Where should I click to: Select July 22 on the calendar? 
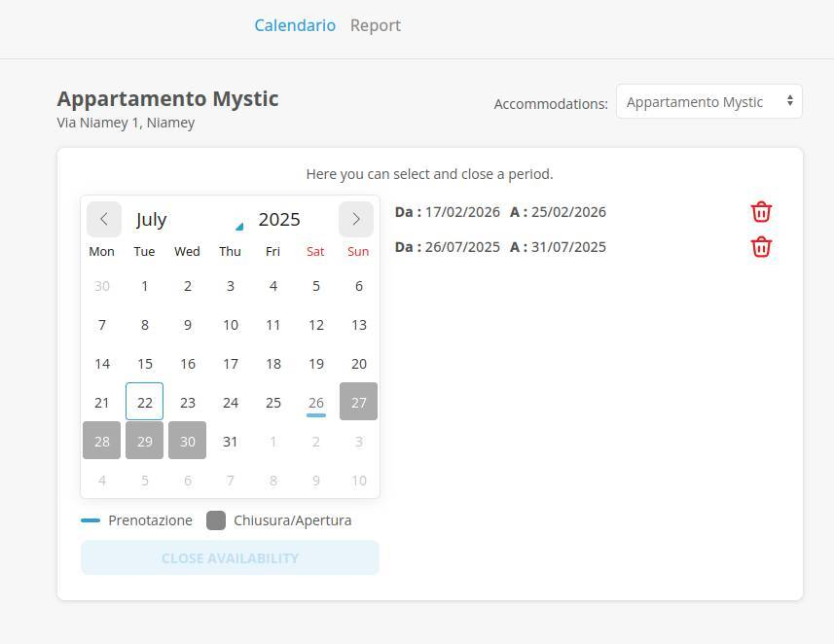pos(145,402)
